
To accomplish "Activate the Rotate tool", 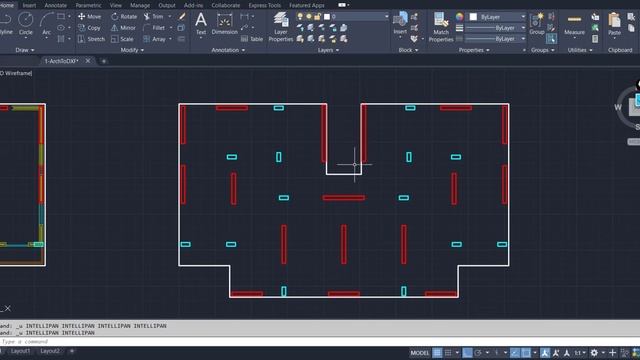I will click(124, 17).
